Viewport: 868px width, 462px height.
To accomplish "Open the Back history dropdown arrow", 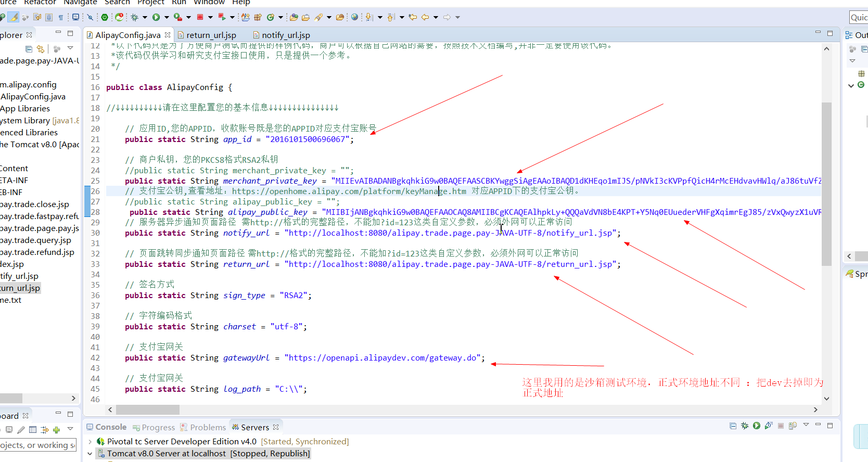I will coord(436,17).
